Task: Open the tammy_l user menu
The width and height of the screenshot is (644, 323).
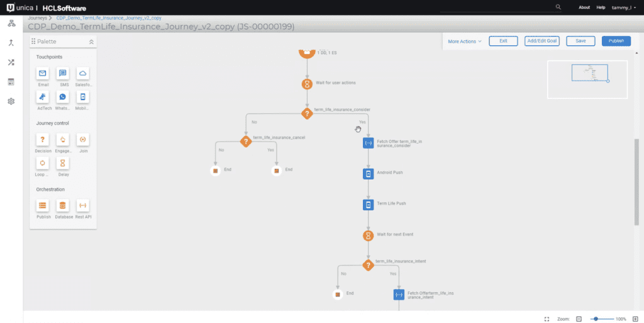Action: [624, 8]
